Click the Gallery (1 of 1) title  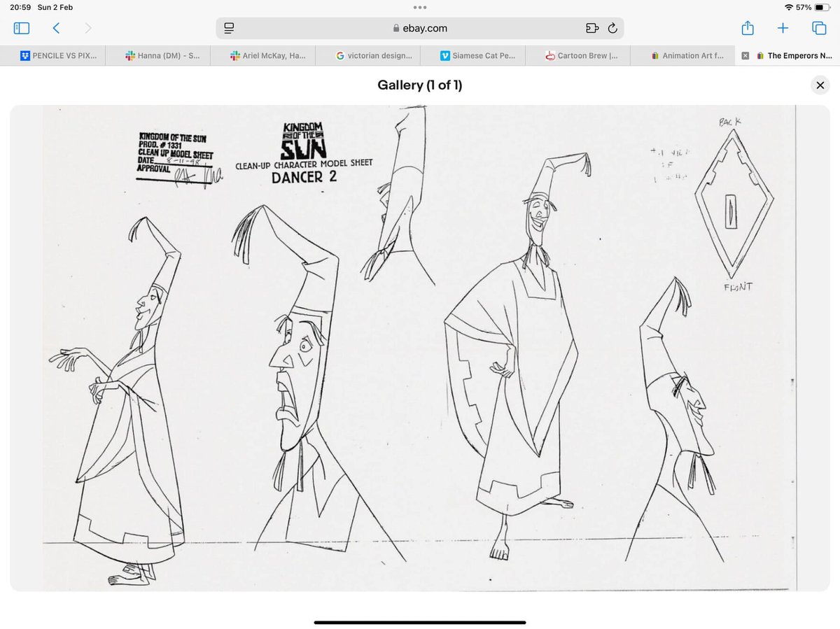tap(420, 85)
